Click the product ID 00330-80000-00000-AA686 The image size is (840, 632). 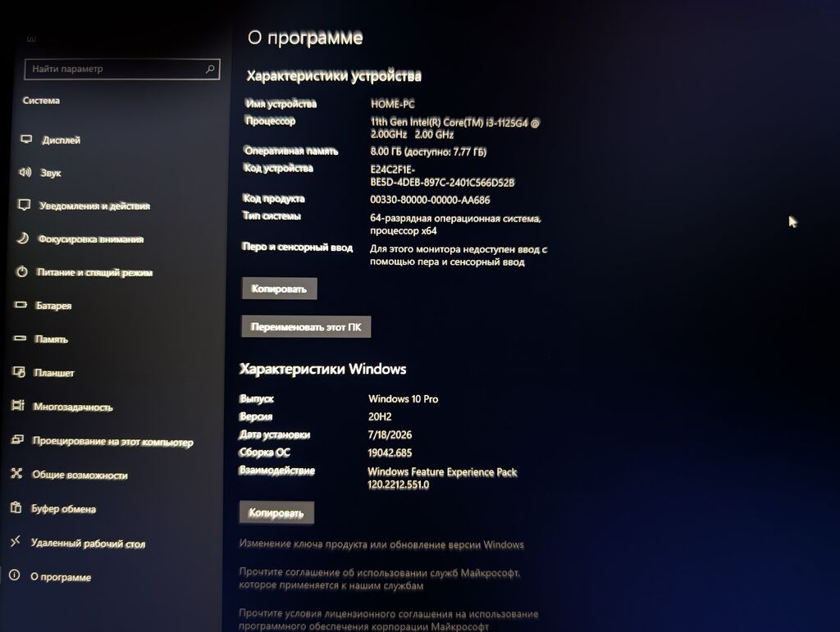click(x=430, y=200)
